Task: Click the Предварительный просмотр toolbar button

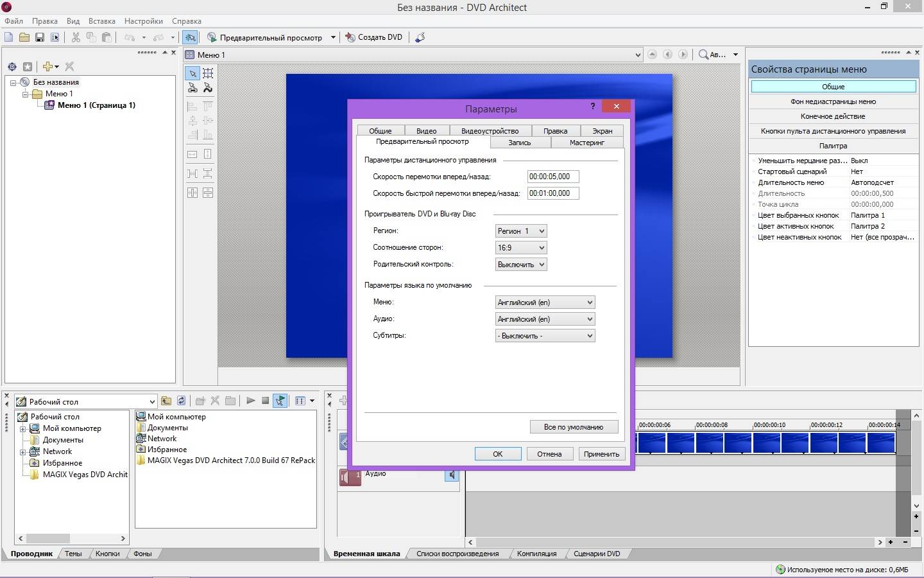Action: (264, 37)
